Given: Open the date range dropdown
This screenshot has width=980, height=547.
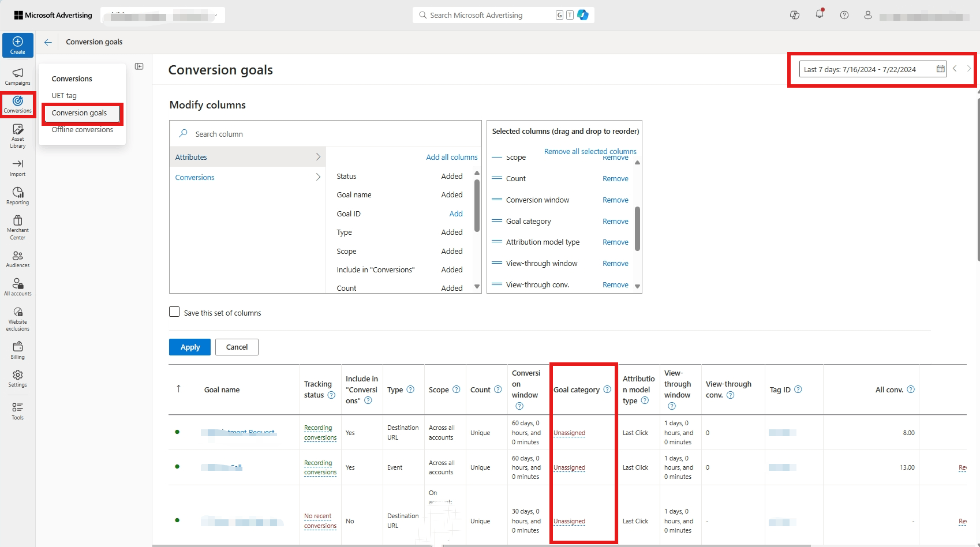Looking at the screenshot, I should pyautogui.click(x=873, y=69).
